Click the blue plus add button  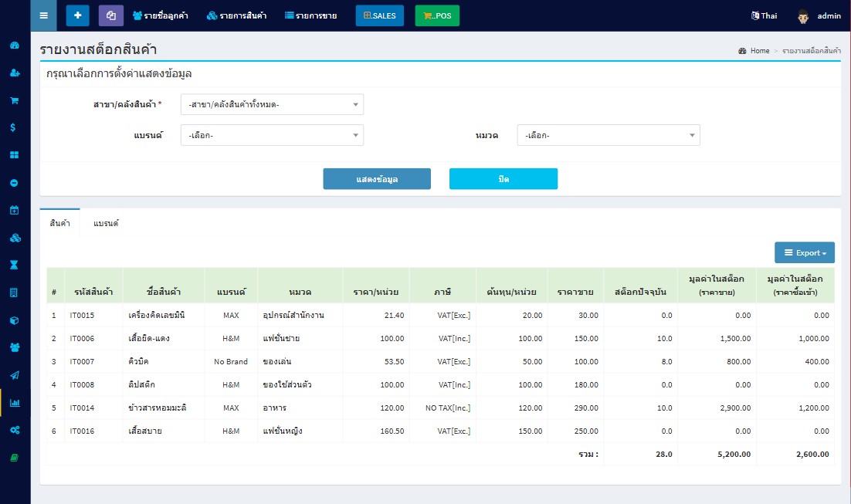(78, 15)
